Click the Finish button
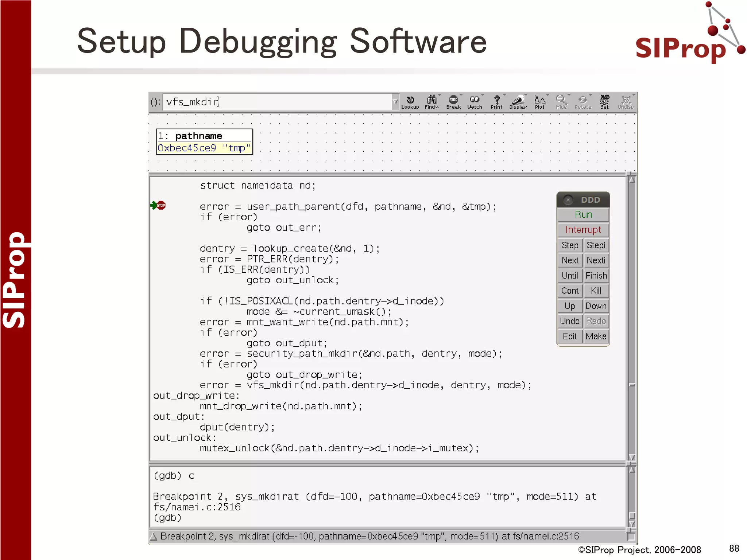The height and width of the screenshot is (560, 747). 596,276
